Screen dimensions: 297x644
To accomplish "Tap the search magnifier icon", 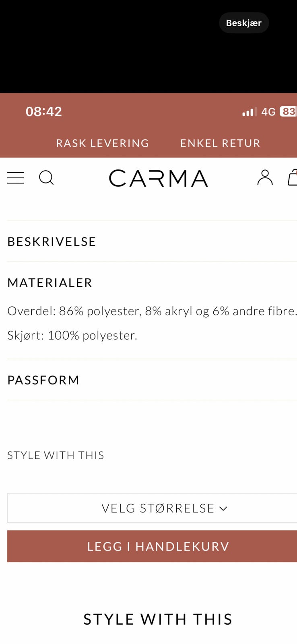I will pyautogui.click(x=46, y=178).
